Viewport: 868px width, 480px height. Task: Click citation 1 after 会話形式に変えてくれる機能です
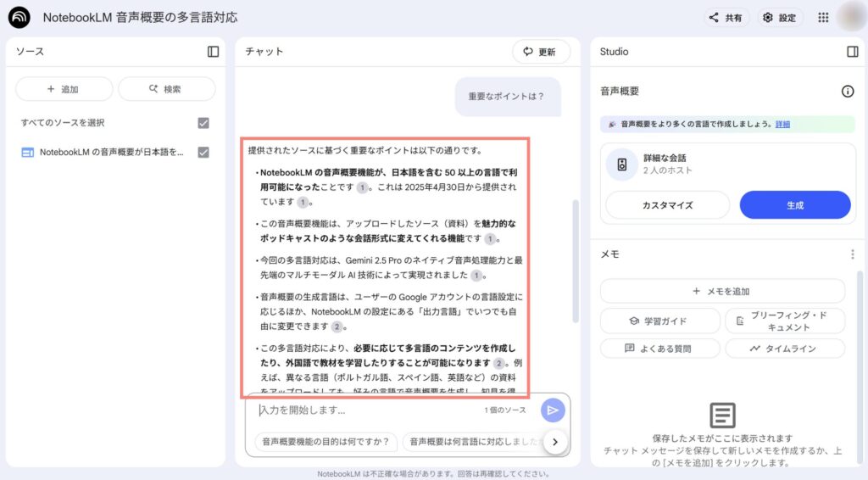point(490,239)
